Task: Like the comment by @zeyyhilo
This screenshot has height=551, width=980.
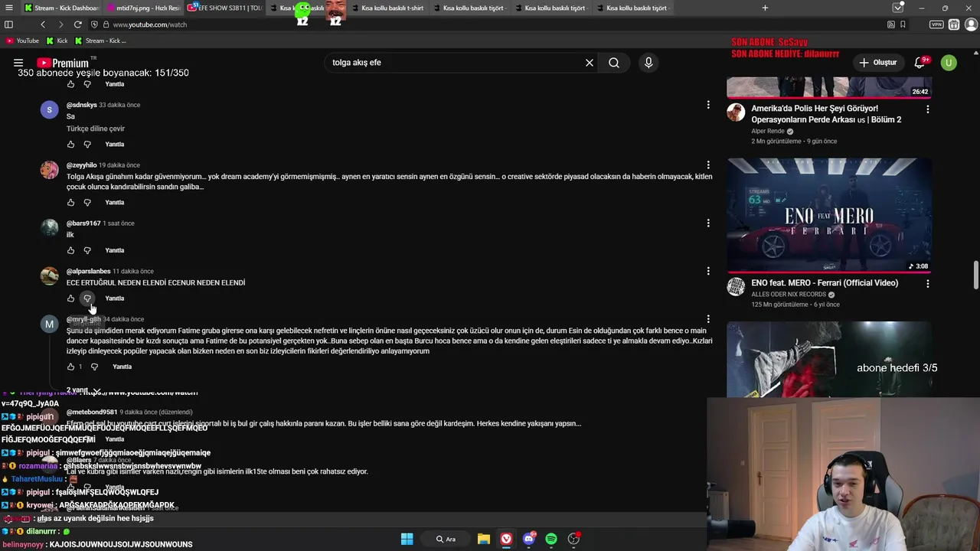Action: tap(70, 202)
